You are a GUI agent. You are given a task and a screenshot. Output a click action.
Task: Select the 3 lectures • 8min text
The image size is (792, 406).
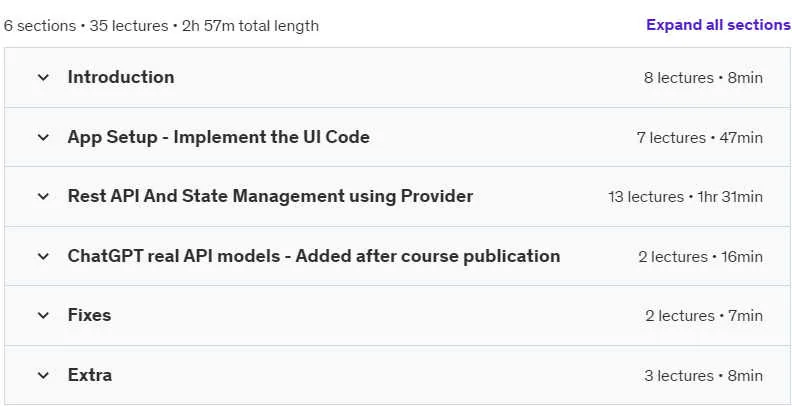click(x=703, y=376)
